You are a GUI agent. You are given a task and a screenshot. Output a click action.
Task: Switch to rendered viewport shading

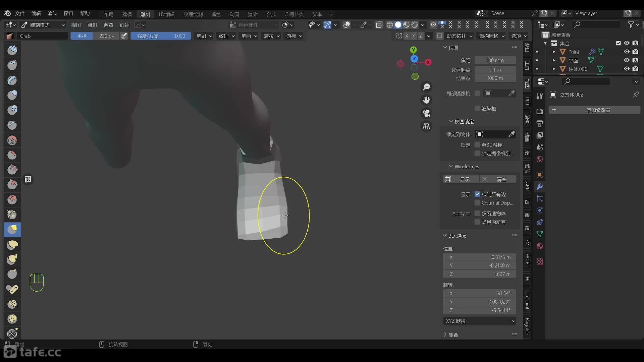pyautogui.click(x=415, y=25)
